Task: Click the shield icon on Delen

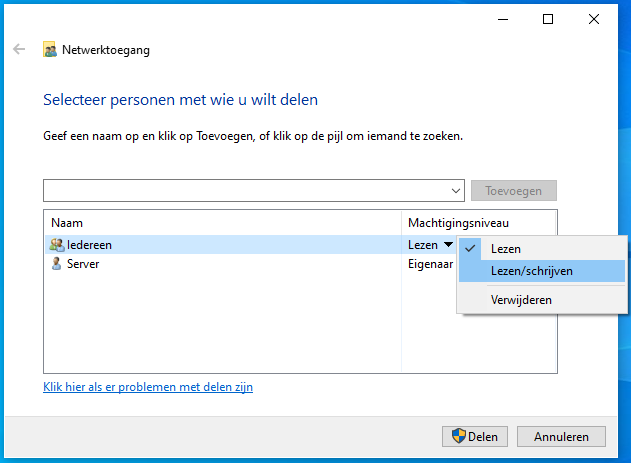Action: pyautogui.click(x=458, y=436)
